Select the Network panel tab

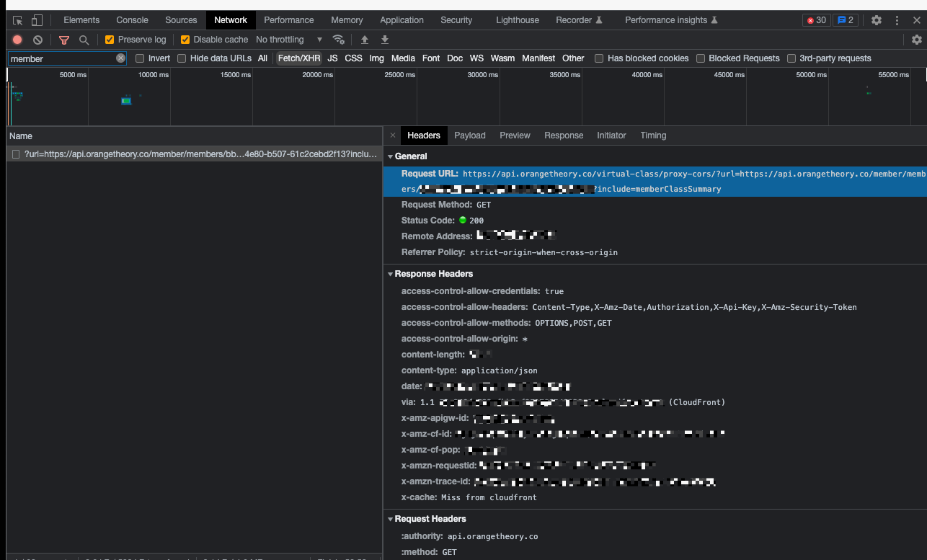[x=231, y=20]
